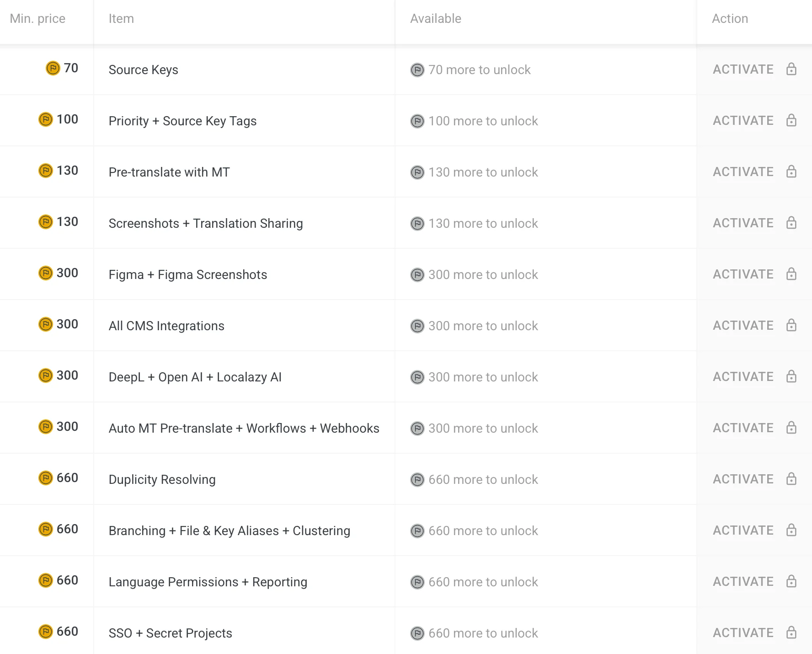Click gray coin icon in All CMS Integrations row

[417, 326]
